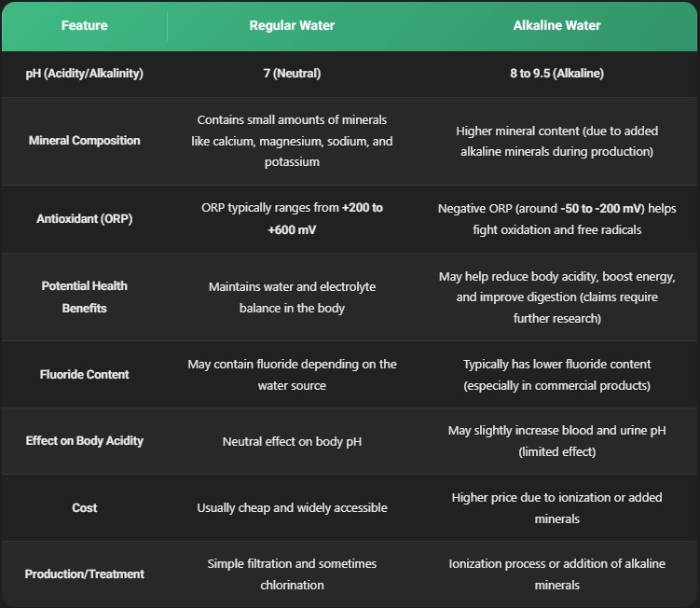This screenshot has width=700, height=608.
Task: Click the Alkaline Water column header
Action: pyautogui.click(x=556, y=25)
